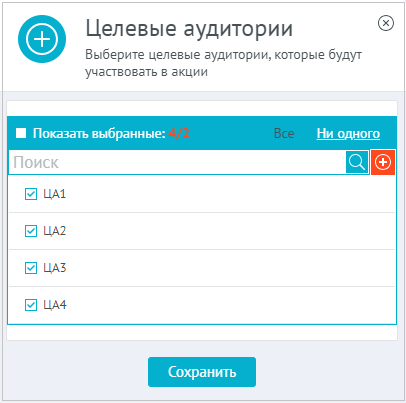Click the Целевые аудитории dialog title

point(189,28)
